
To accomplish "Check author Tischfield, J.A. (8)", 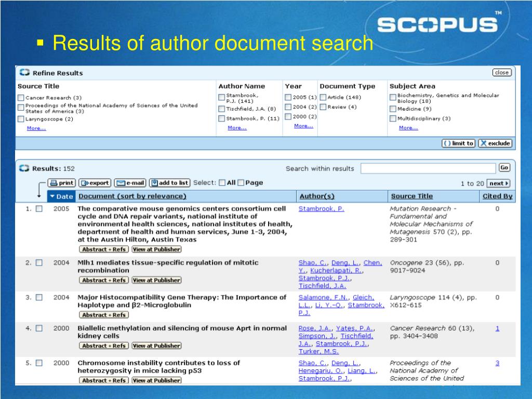I will (221, 109).
